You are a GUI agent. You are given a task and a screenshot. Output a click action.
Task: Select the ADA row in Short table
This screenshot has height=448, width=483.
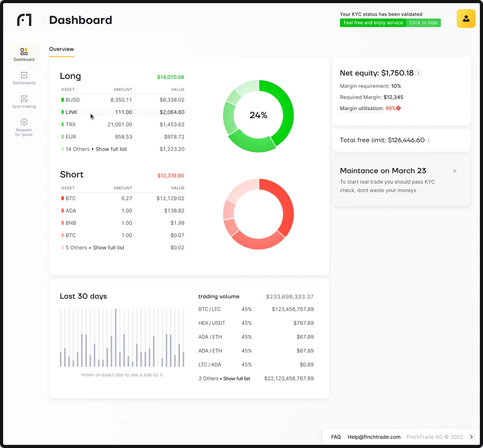(x=123, y=211)
